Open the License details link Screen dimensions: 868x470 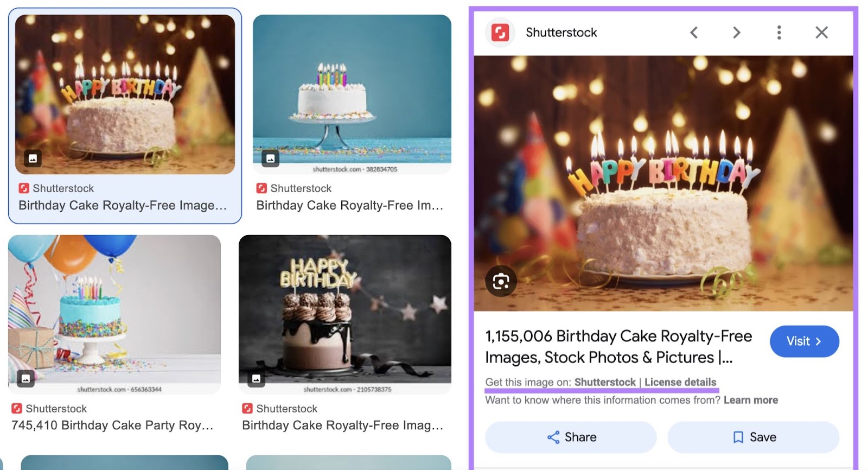click(680, 382)
